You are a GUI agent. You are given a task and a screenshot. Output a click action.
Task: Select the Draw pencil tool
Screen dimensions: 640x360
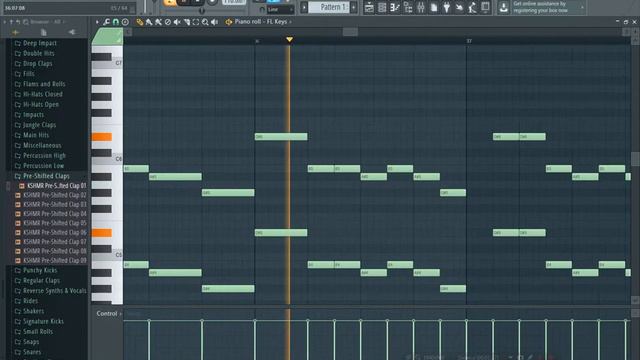click(x=140, y=22)
